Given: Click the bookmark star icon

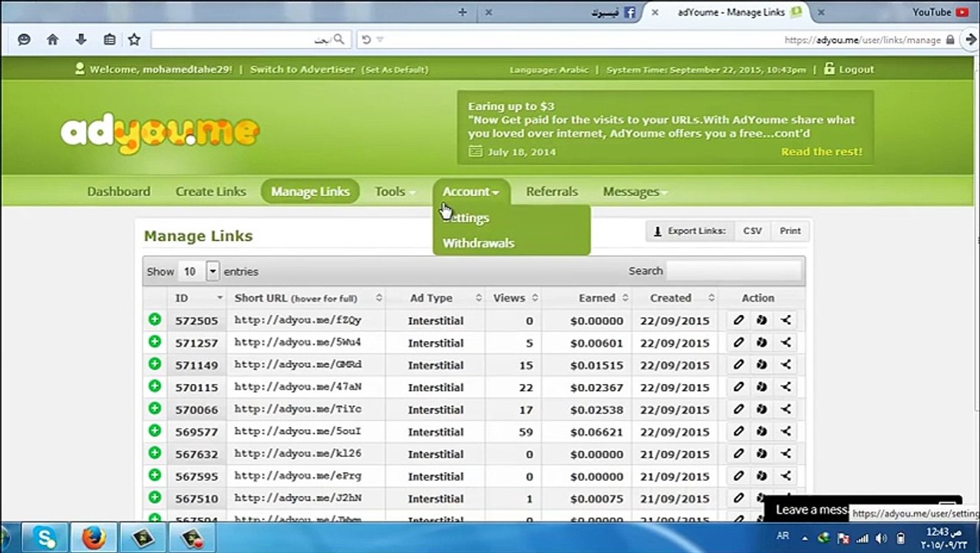Looking at the screenshot, I should tap(134, 39).
